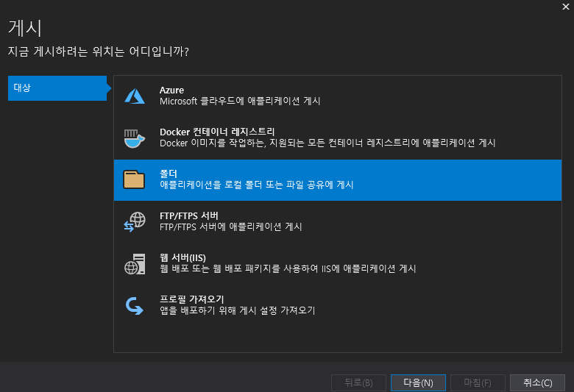
Task: Choose Docker 컨테이너 레지스트리 option title
Action: [217, 132]
